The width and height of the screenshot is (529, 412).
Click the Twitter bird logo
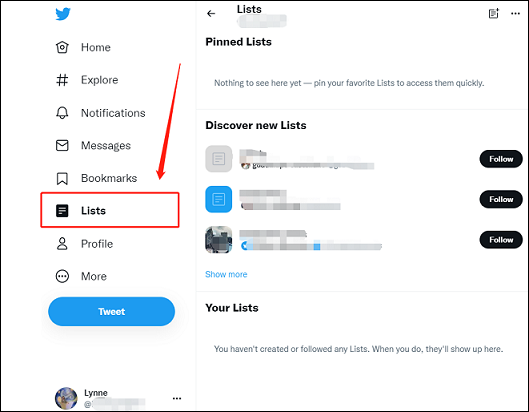coord(63,14)
